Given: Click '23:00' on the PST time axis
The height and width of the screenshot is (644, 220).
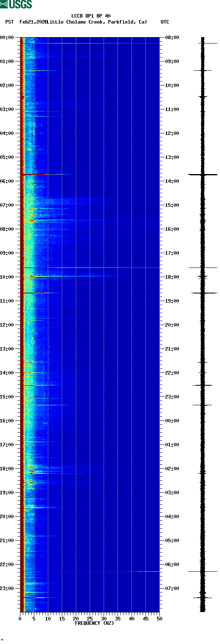Looking at the screenshot, I should coord(7,589).
